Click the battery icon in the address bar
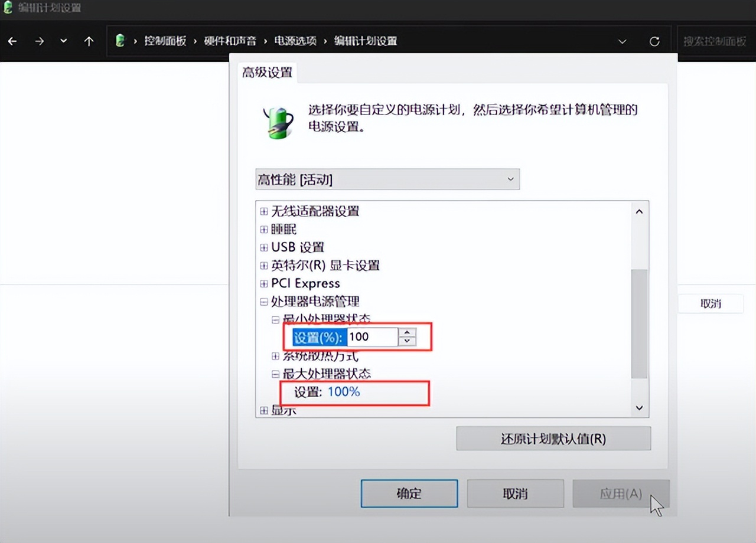 tap(120, 41)
